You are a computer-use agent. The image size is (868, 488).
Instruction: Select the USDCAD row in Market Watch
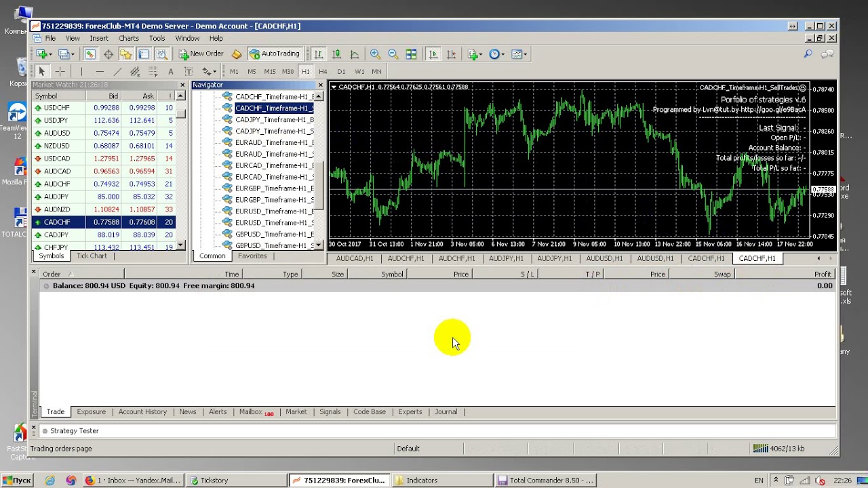(104, 159)
